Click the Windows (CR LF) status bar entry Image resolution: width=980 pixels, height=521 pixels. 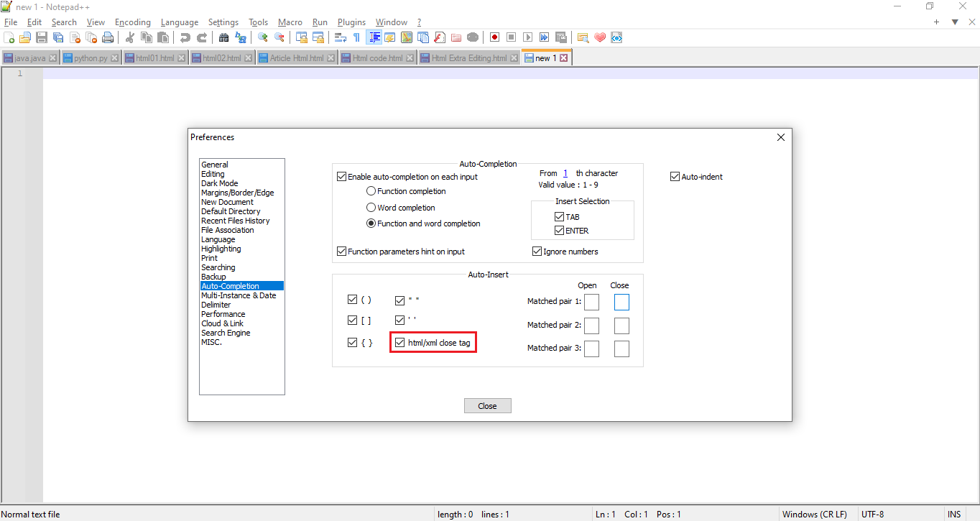coord(814,515)
